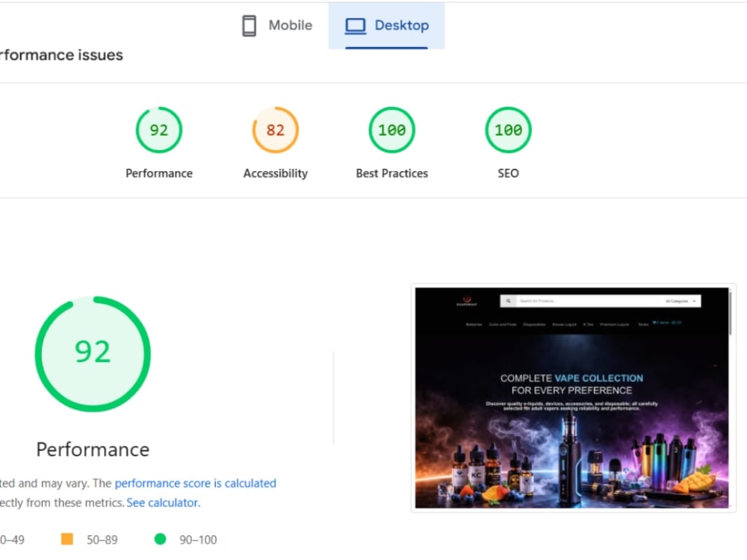Click the Accessibility label under the gauge

pyautogui.click(x=276, y=173)
